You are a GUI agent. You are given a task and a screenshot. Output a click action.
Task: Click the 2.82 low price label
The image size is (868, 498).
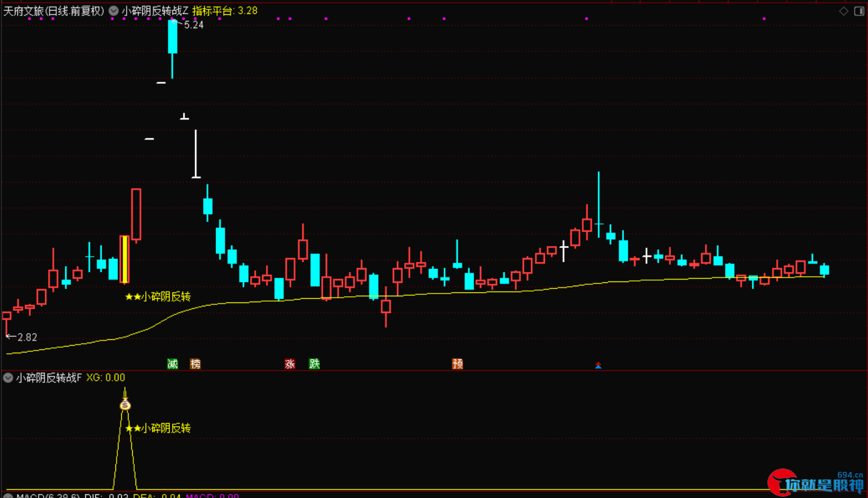(27, 337)
